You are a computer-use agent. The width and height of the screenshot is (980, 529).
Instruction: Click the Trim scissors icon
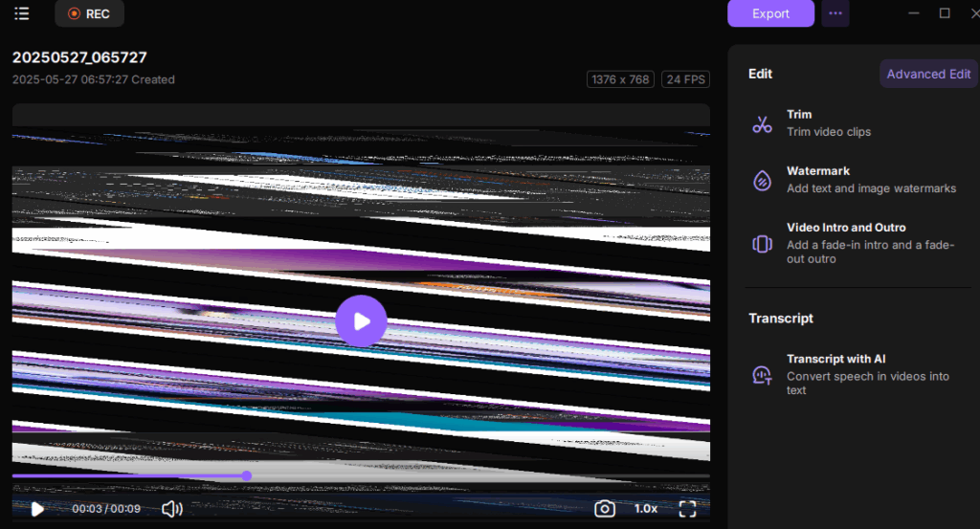(x=762, y=123)
